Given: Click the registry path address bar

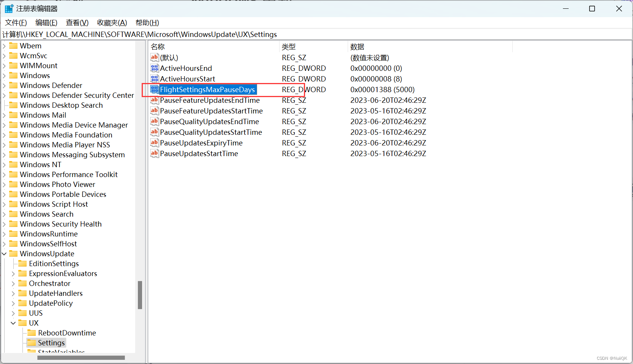Looking at the screenshot, I should [x=316, y=35].
